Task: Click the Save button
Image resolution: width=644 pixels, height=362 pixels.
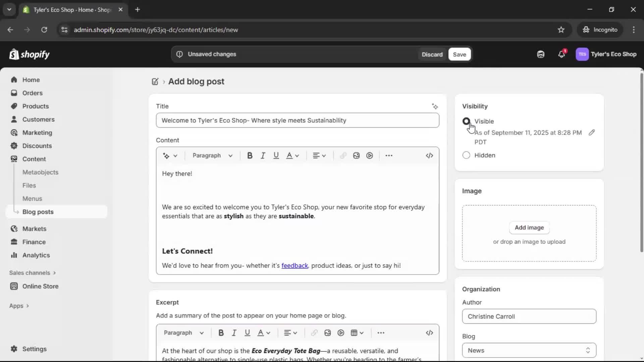Action: click(459, 54)
